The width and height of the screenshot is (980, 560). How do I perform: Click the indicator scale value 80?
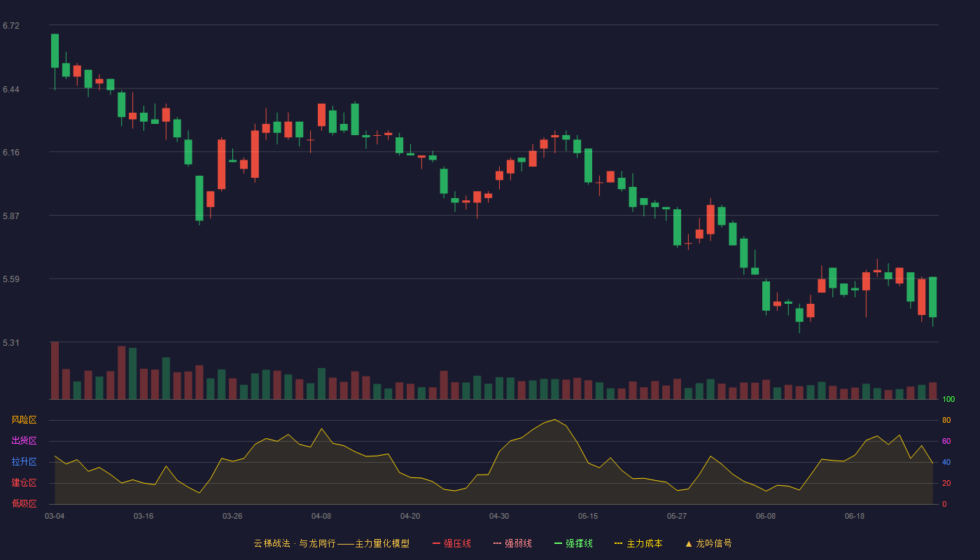(946, 421)
